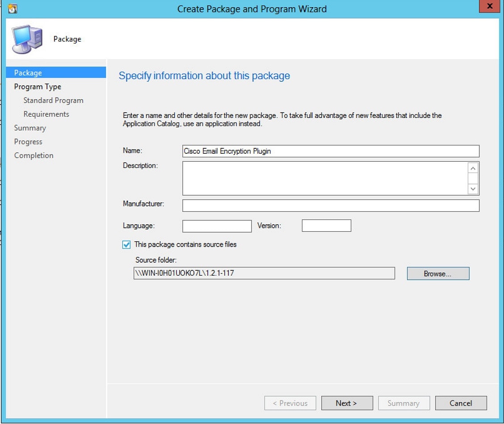Click the Description box scroll-down arrow

[x=473, y=189]
